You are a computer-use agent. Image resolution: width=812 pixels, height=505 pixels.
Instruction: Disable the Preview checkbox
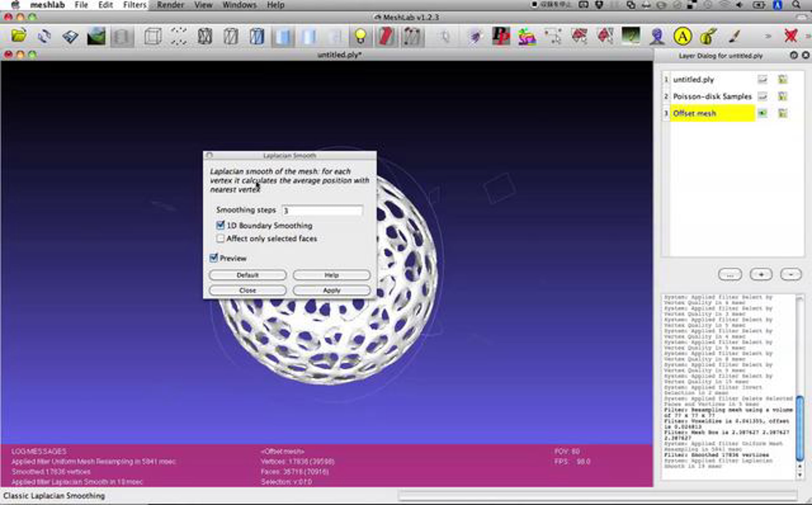click(x=213, y=258)
